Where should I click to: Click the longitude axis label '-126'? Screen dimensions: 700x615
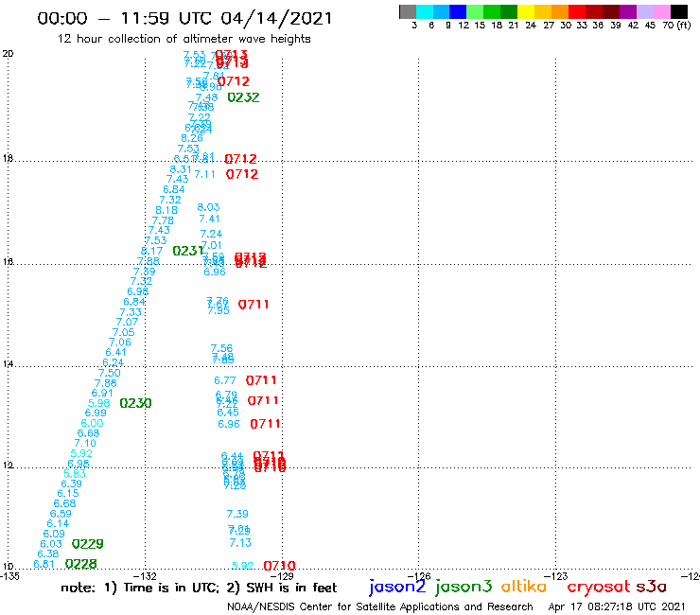coord(420,576)
